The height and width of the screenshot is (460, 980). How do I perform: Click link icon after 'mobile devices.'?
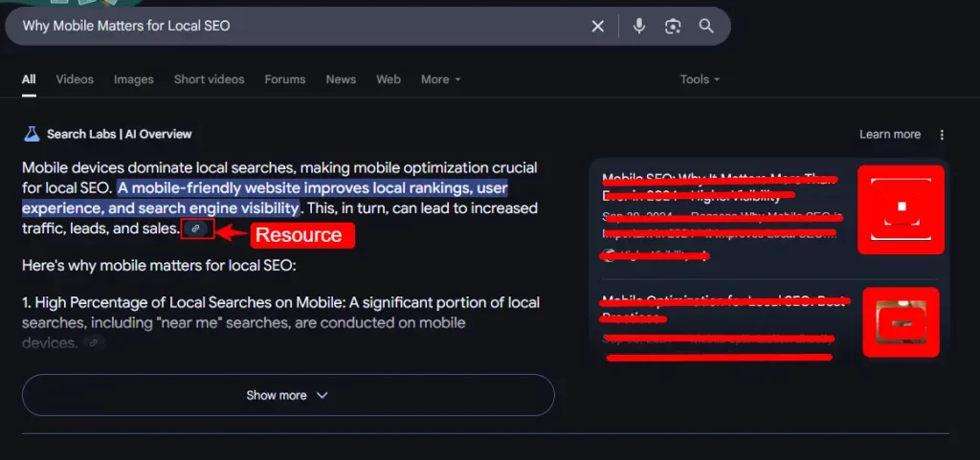(94, 342)
